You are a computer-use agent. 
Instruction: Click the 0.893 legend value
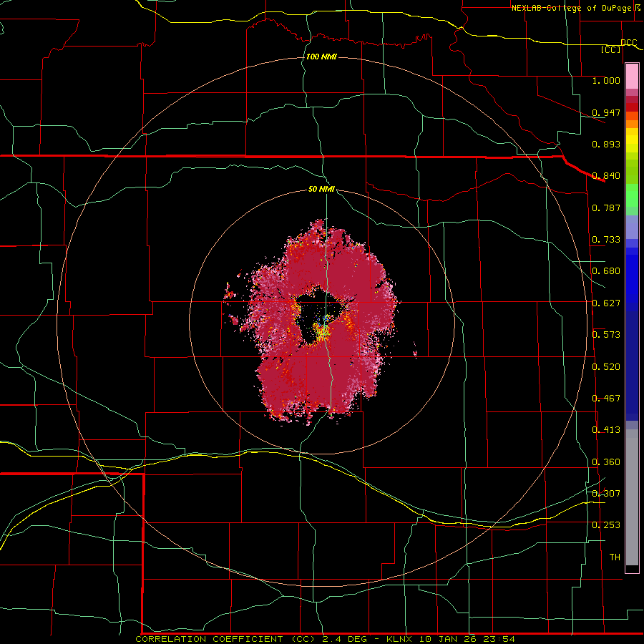click(606, 144)
